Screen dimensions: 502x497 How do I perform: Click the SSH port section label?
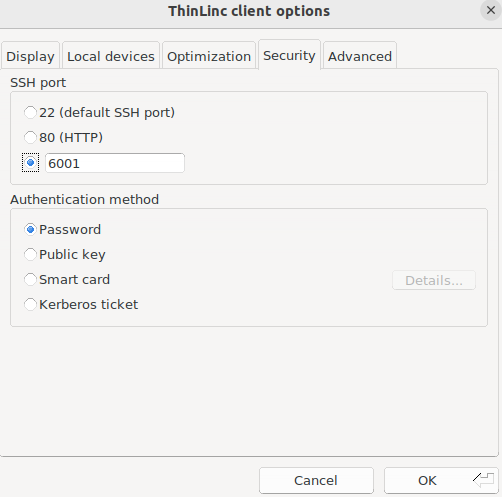click(x=38, y=83)
